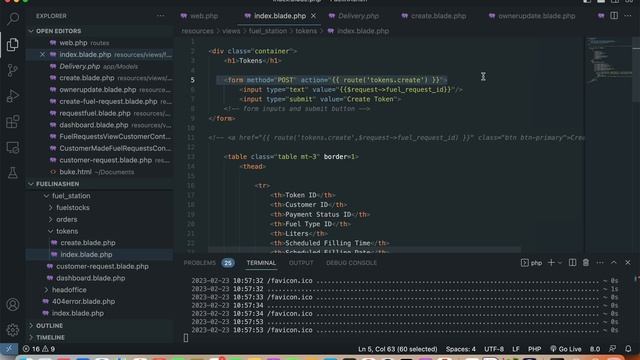Click the feedback icon in status bar
640x360 pixels.
[x=612, y=349]
